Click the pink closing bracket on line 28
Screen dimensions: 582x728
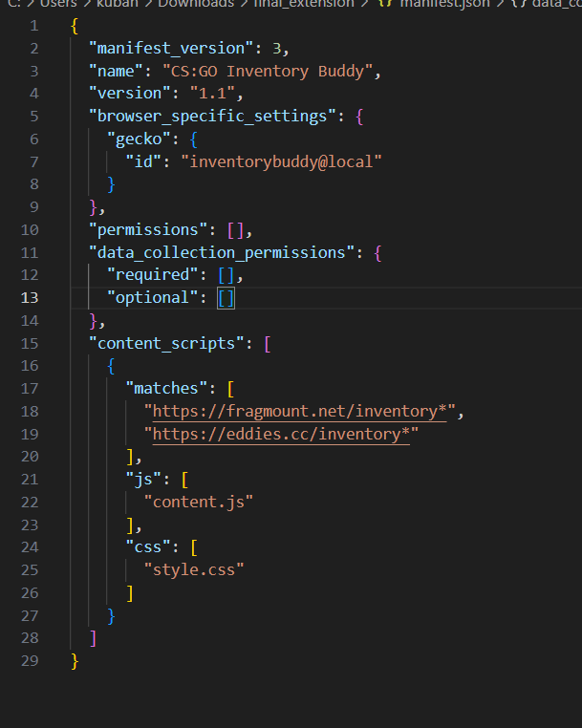coord(94,638)
